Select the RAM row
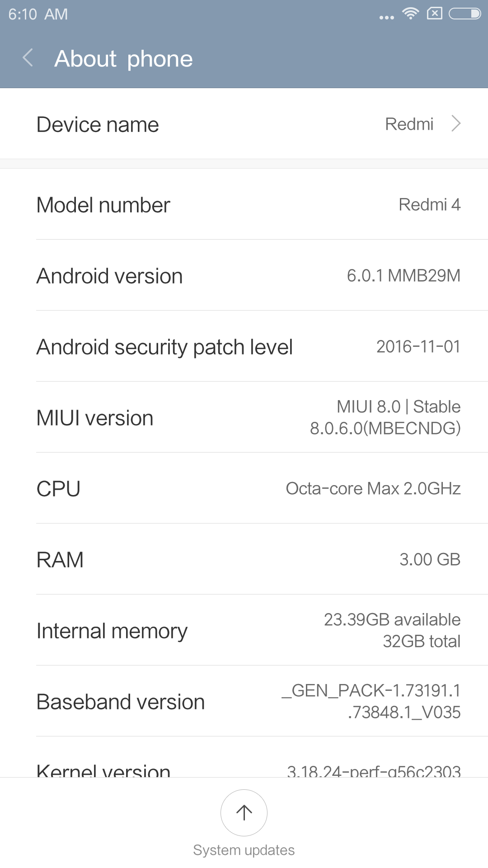 pyautogui.click(x=244, y=560)
